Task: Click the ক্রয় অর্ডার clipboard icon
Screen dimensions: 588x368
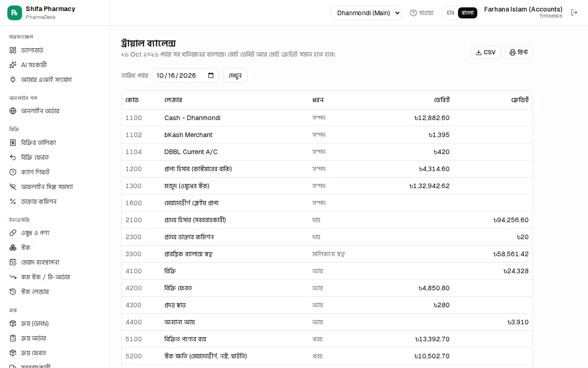Action: coord(13,338)
